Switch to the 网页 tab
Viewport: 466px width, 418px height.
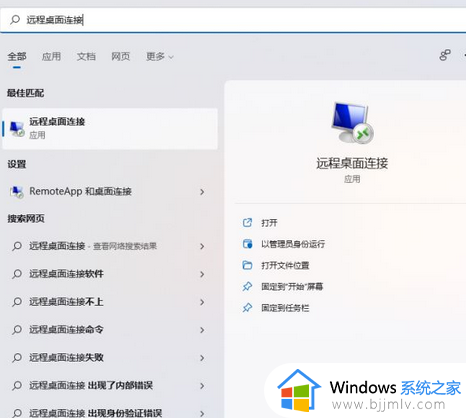(x=121, y=56)
